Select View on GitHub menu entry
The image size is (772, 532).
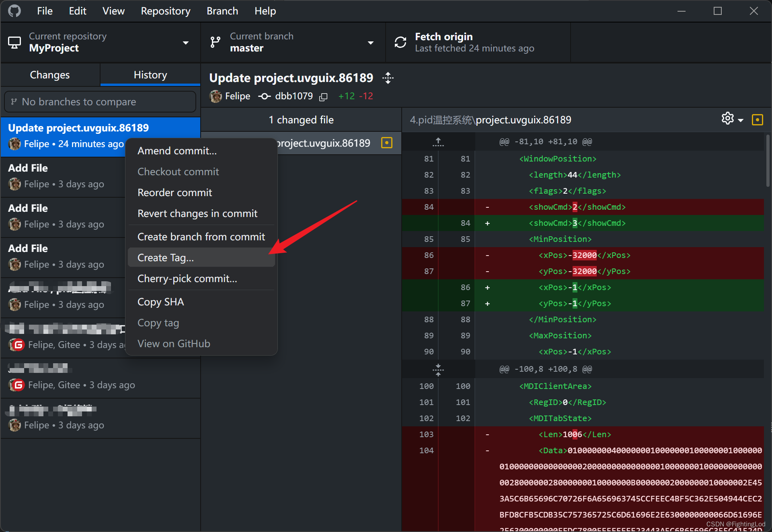tap(201, 344)
